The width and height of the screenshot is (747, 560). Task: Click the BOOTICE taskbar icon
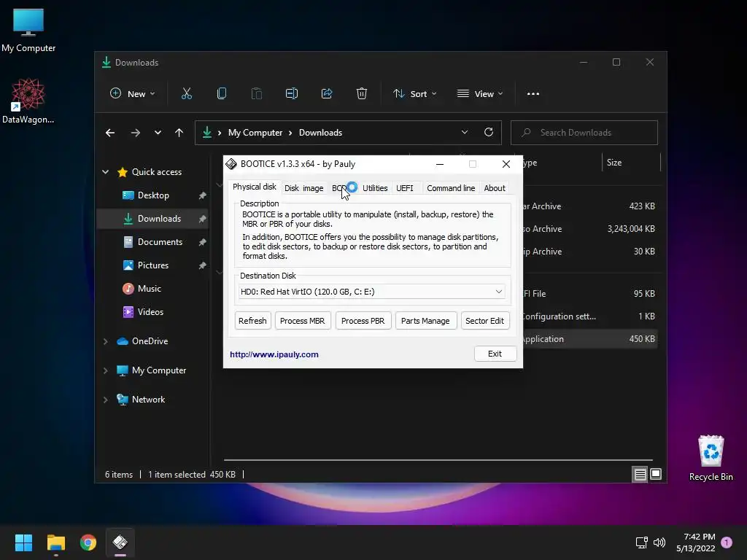(x=120, y=542)
